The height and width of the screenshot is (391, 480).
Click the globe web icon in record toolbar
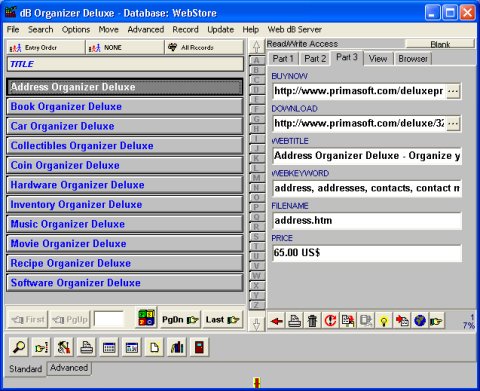420,321
